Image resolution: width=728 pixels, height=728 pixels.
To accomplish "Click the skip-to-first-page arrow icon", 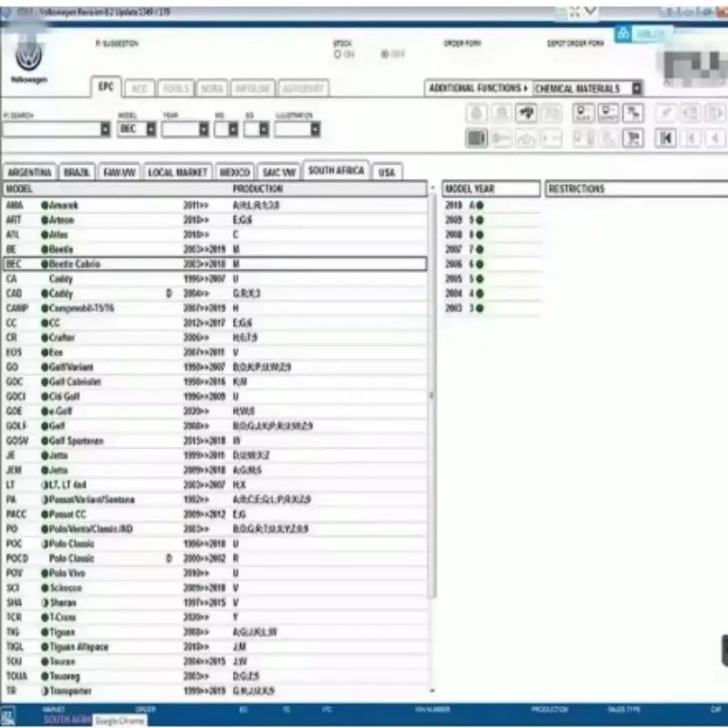I will (x=665, y=138).
